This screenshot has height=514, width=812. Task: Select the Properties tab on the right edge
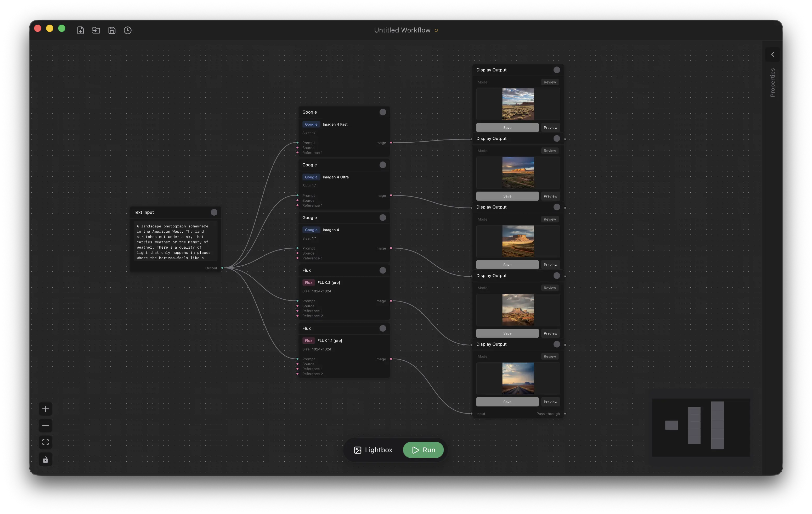pyautogui.click(x=772, y=81)
